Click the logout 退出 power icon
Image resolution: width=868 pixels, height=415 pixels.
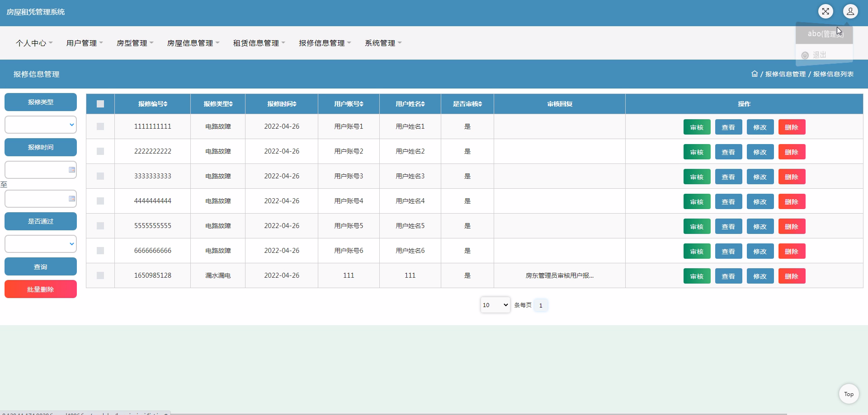[805, 56]
